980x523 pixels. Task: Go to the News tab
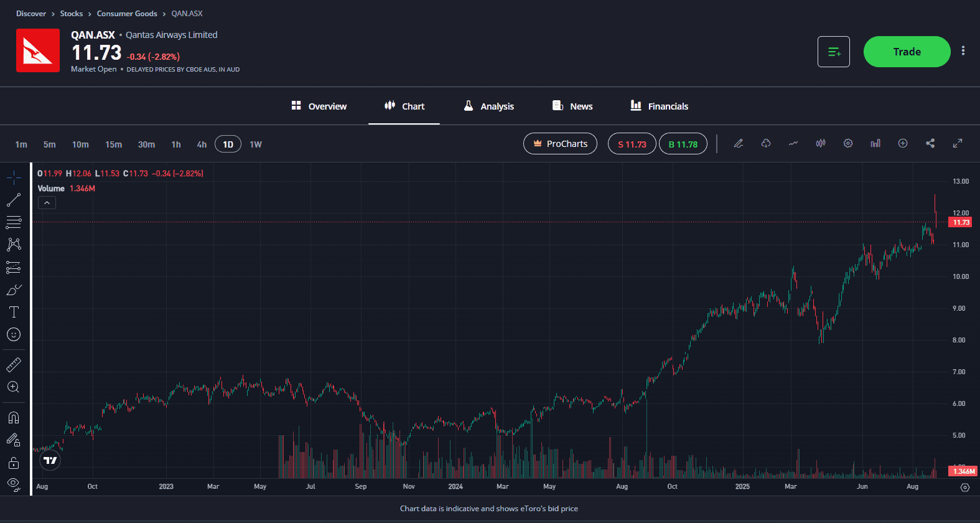click(572, 106)
